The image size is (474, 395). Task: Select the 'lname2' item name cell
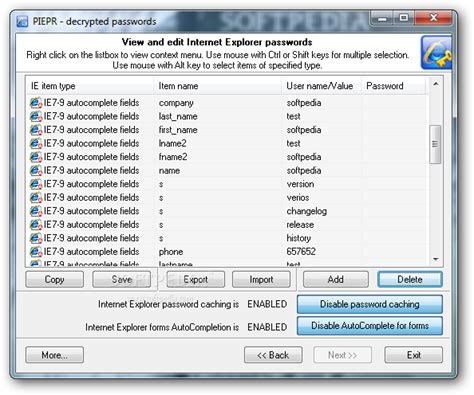point(173,144)
